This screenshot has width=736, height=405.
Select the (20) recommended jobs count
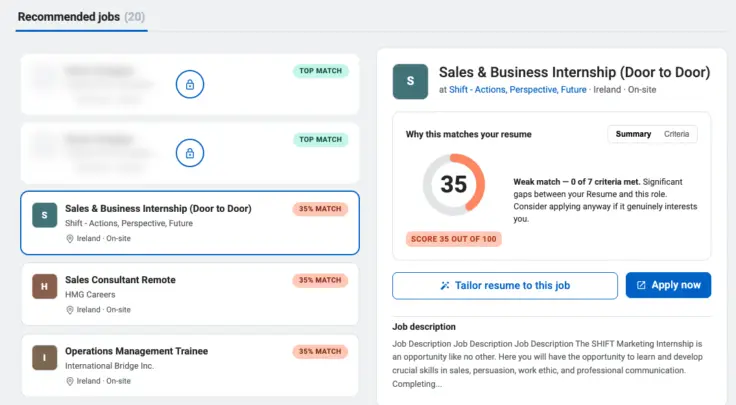point(135,17)
